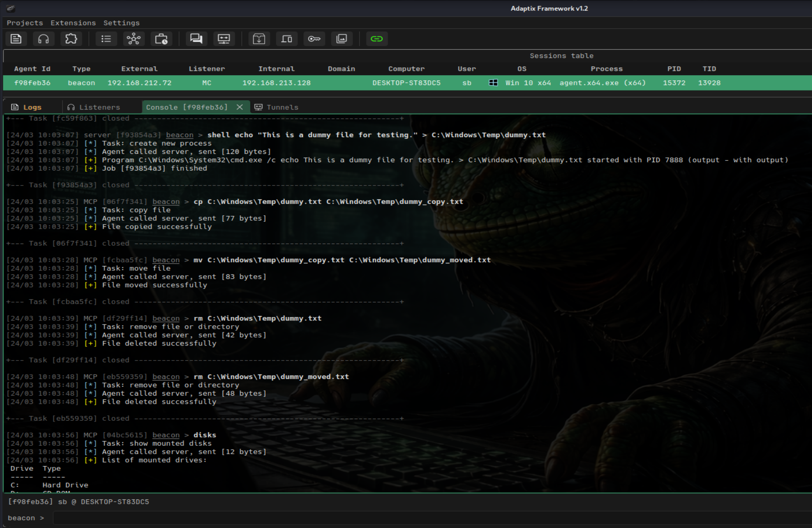The width and height of the screenshot is (812, 528).
Task: Sort sessions by External column header
Action: 139,69
